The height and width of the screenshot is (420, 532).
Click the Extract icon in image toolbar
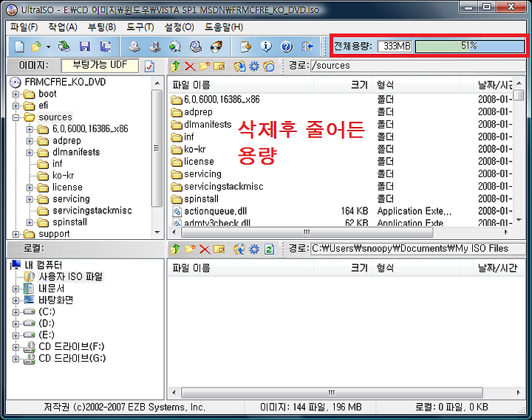point(239,66)
